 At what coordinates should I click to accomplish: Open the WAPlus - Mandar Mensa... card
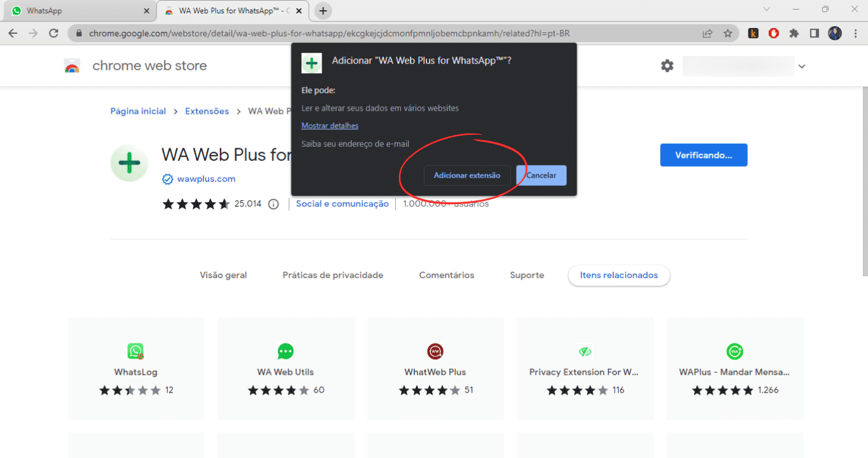click(x=735, y=369)
